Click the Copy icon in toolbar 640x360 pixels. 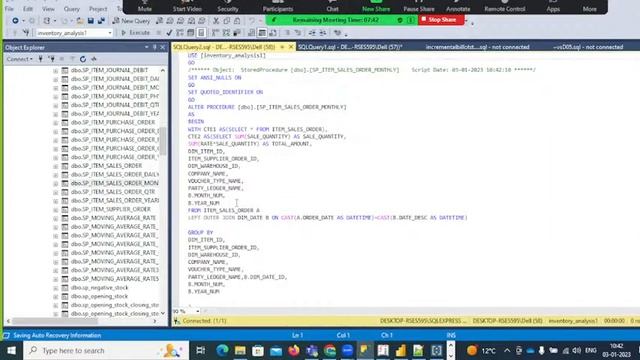click(227, 20)
